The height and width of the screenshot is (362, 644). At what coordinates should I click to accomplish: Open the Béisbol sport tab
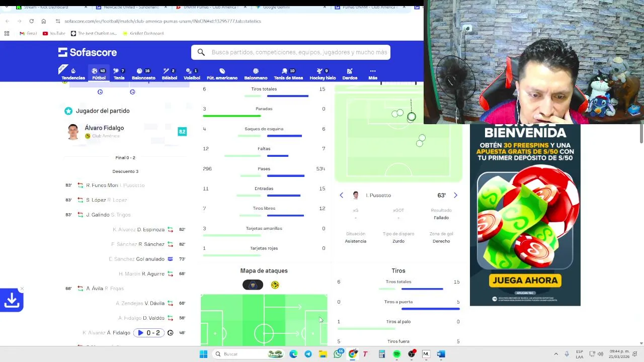coord(170,74)
